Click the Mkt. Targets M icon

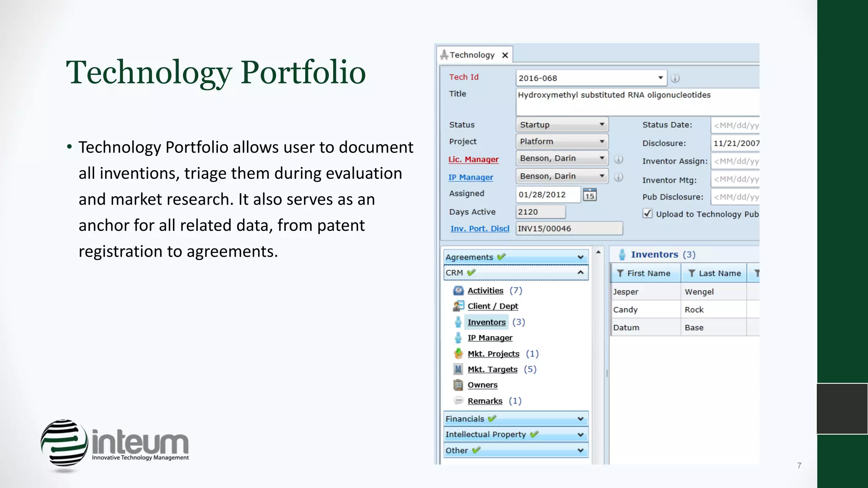pos(458,369)
